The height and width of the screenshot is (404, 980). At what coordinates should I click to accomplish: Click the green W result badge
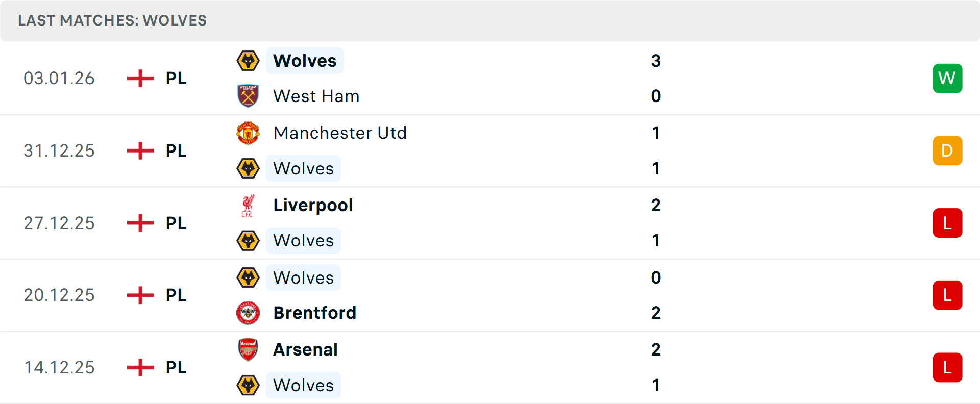947,78
